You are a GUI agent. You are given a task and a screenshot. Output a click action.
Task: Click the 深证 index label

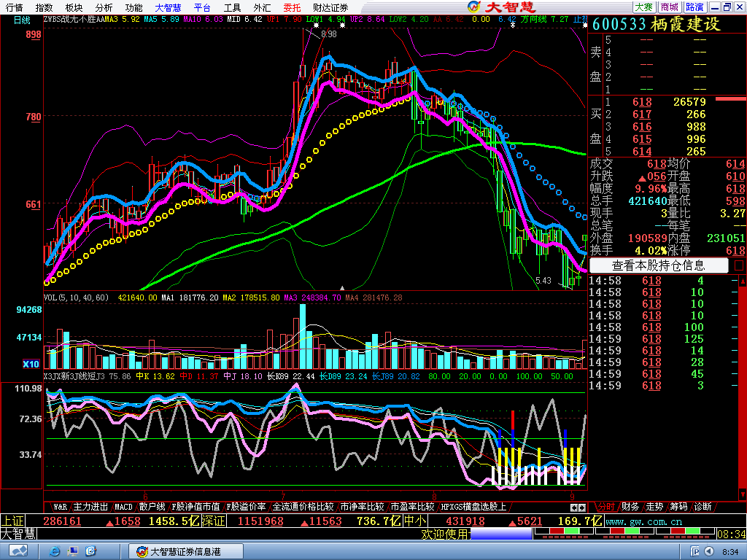click(213, 521)
